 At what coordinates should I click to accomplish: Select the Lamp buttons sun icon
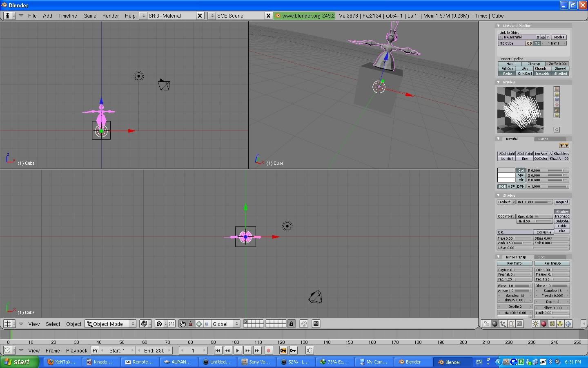(x=536, y=324)
